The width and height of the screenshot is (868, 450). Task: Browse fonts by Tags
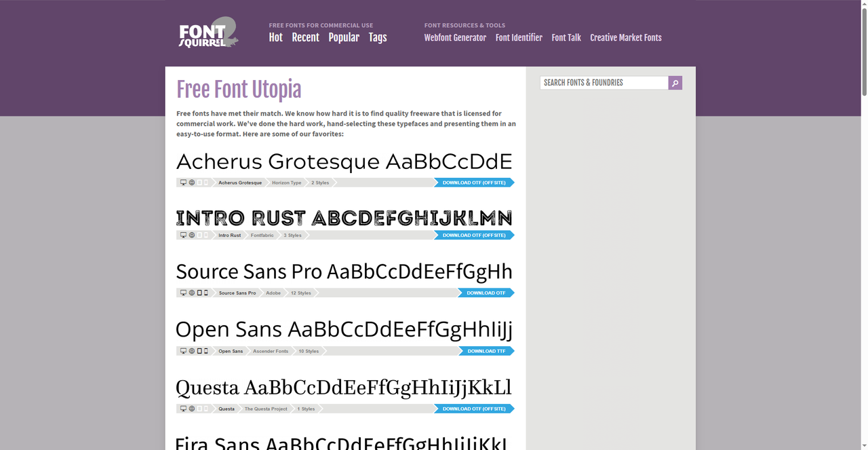[x=378, y=37]
